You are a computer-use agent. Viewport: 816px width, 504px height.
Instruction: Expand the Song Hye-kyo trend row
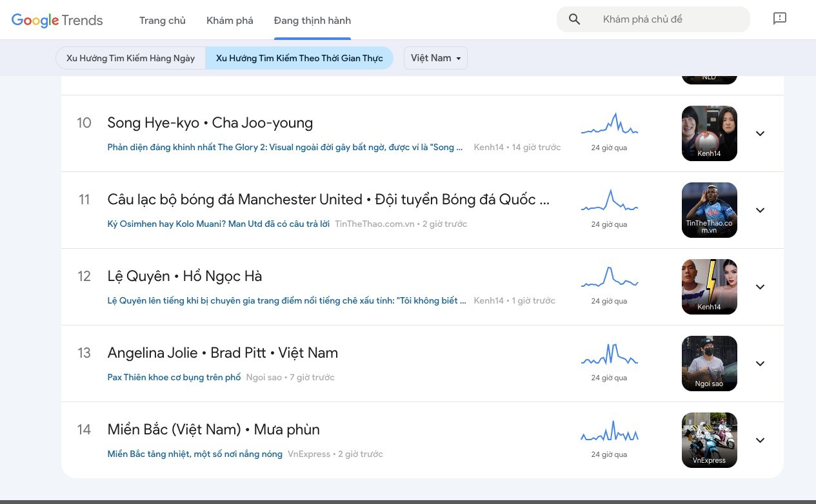[x=760, y=133]
